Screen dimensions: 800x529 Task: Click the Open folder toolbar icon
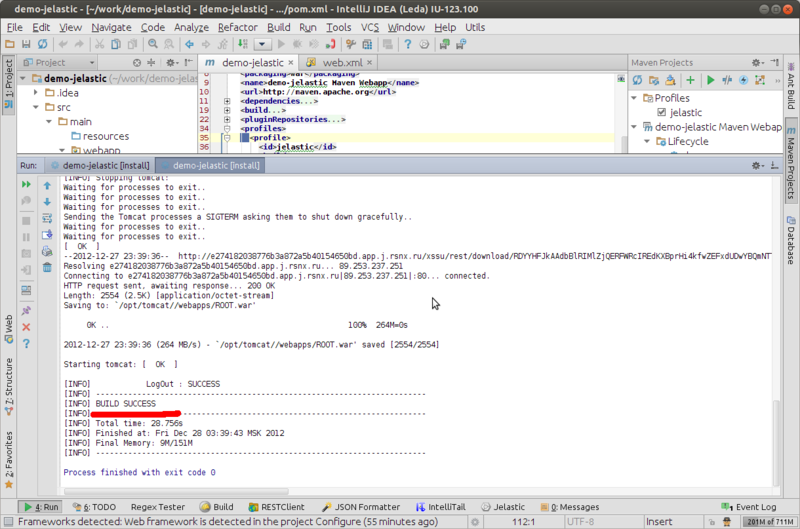point(10,44)
